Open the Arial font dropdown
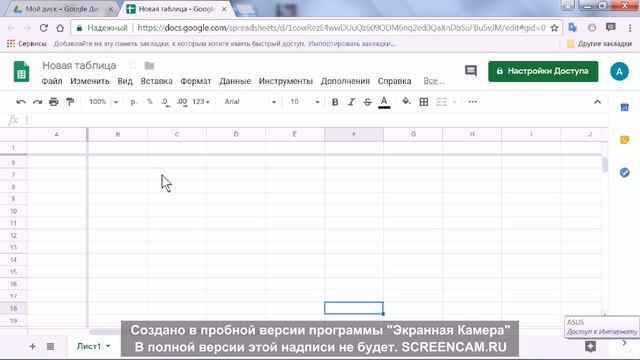 (x=250, y=102)
